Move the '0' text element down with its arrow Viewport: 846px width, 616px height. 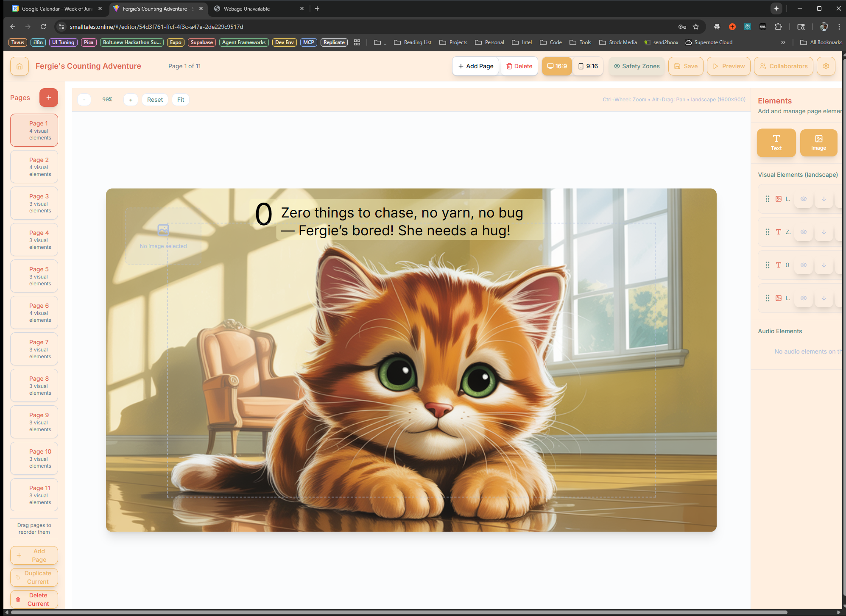coord(824,265)
